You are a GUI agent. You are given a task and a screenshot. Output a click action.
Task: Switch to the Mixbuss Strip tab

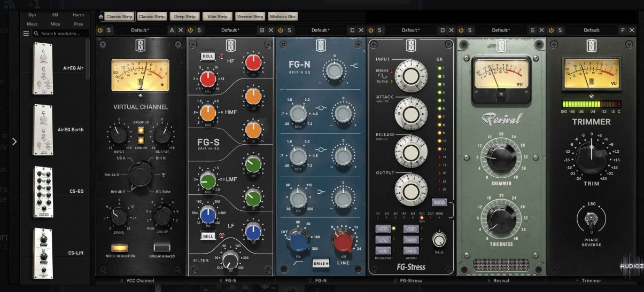click(x=283, y=17)
